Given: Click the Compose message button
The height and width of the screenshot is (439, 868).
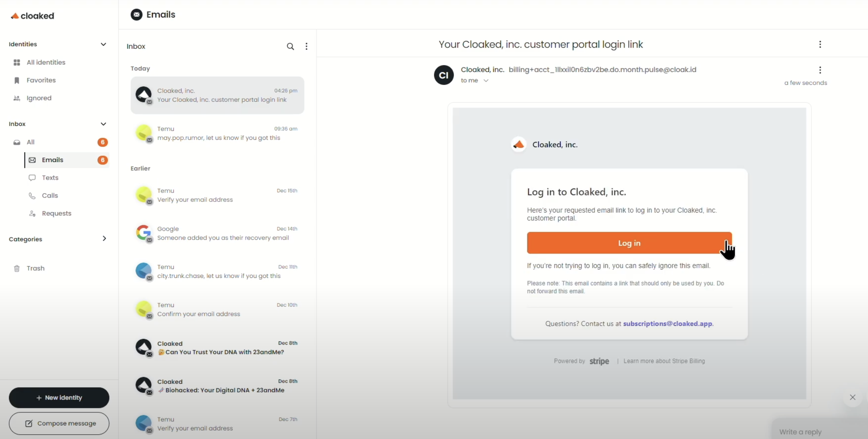Looking at the screenshot, I should point(59,423).
